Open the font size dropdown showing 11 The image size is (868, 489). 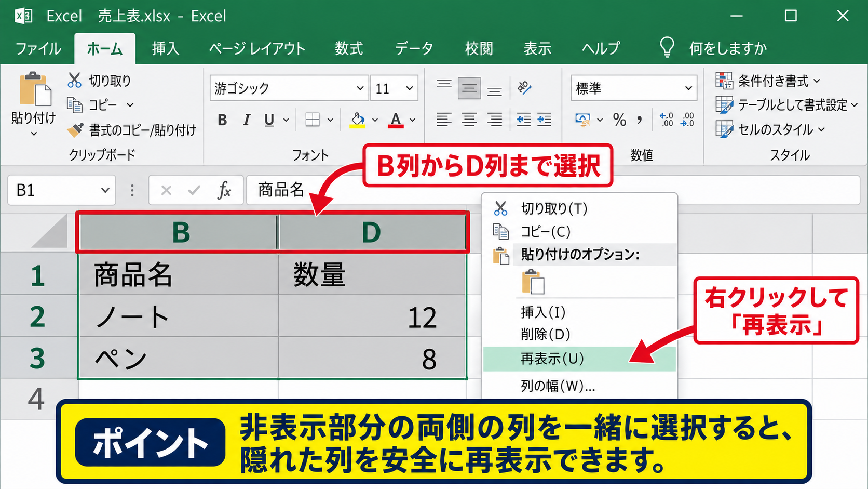point(409,88)
